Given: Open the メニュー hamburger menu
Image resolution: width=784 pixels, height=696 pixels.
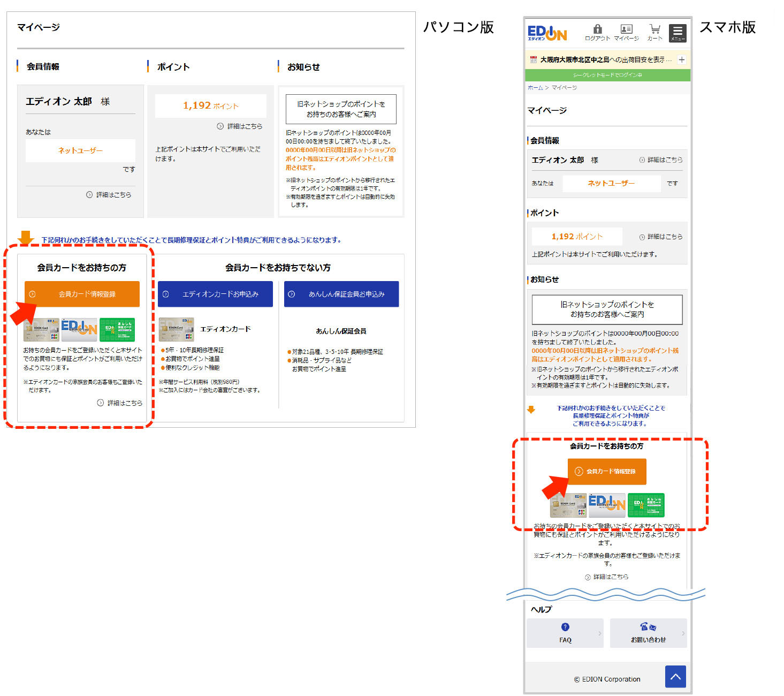Looking at the screenshot, I should click(678, 33).
